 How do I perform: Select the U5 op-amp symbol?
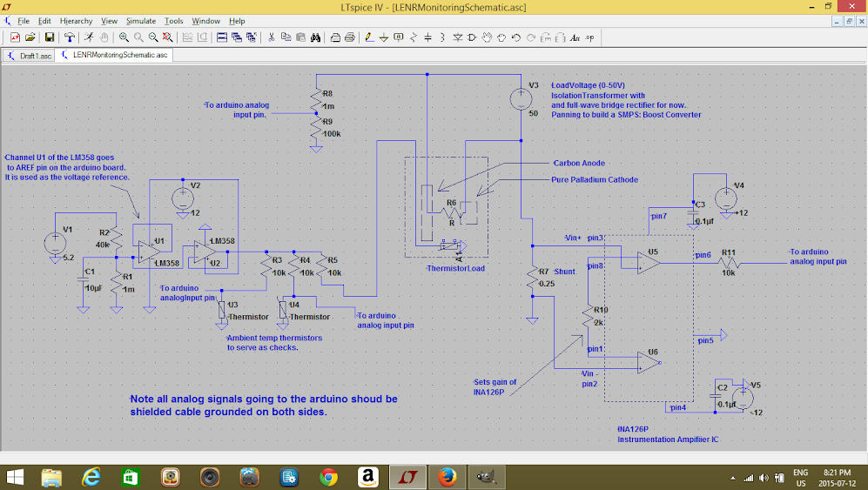click(x=649, y=262)
